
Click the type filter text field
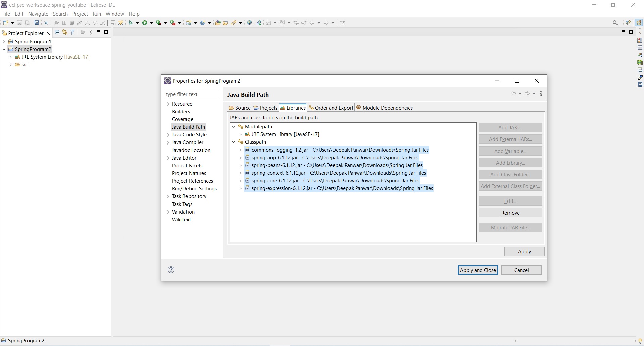[192, 94]
